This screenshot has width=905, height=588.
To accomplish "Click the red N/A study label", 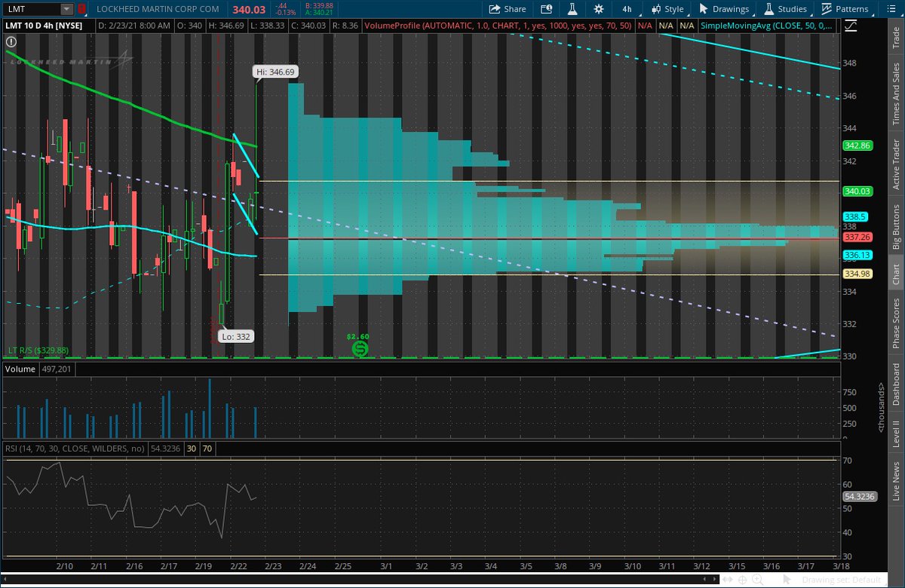I will click(x=645, y=25).
